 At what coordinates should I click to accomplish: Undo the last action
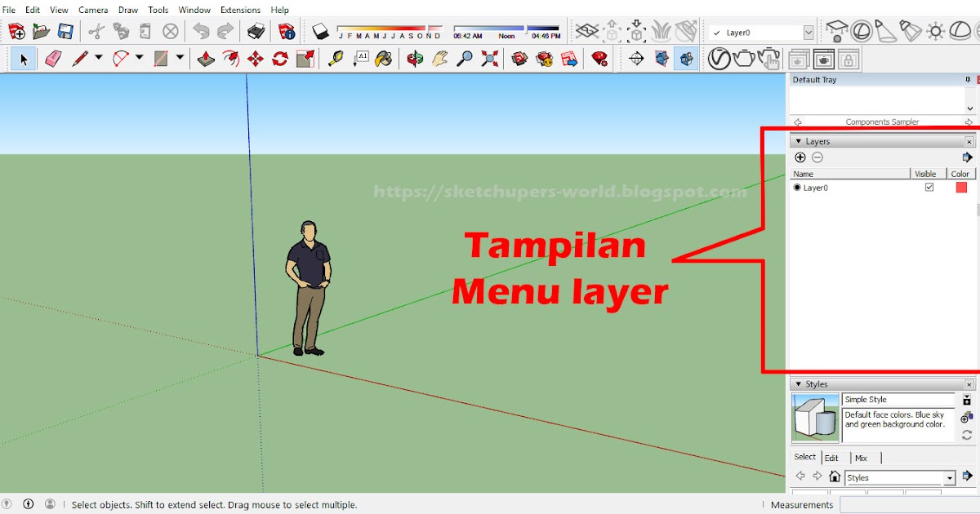click(201, 32)
